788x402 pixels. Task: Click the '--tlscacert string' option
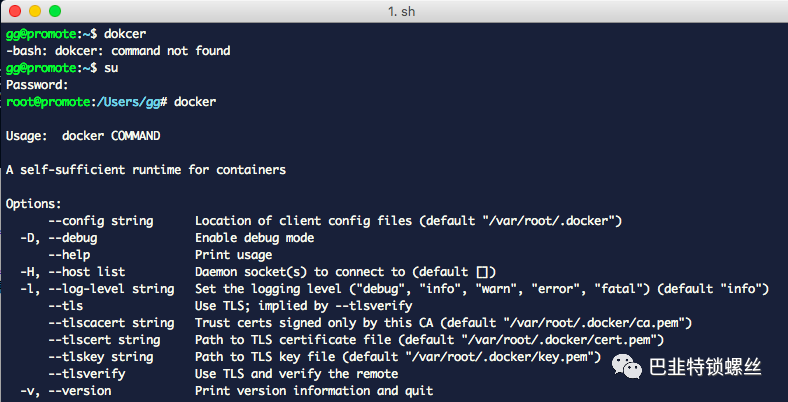(111, 323)
